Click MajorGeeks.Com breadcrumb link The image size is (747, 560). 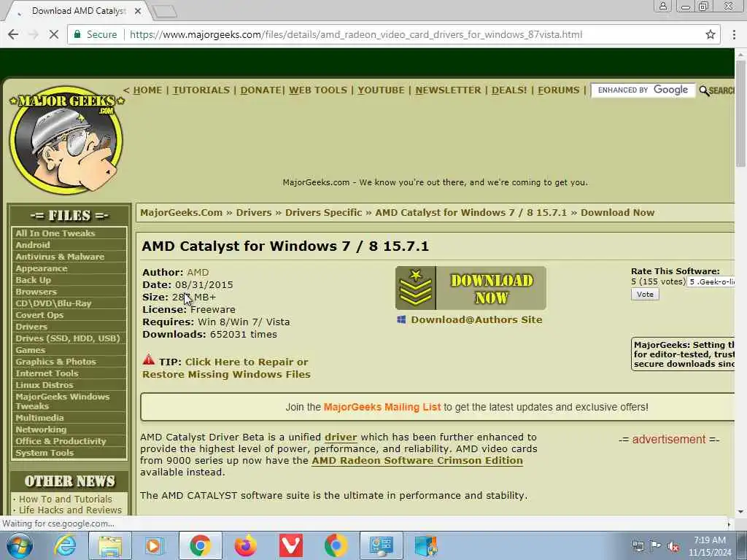(181, 212)
